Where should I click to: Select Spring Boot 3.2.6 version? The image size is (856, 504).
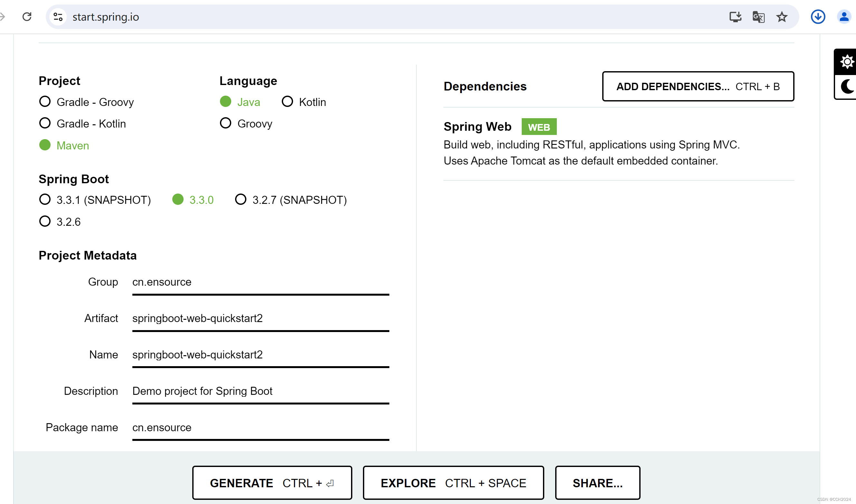point(45,222)
